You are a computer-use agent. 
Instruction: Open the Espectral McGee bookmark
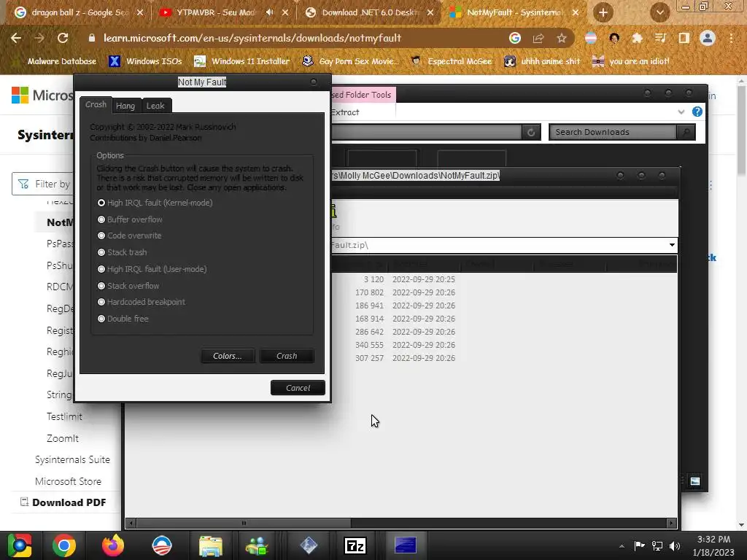[451, 61]
